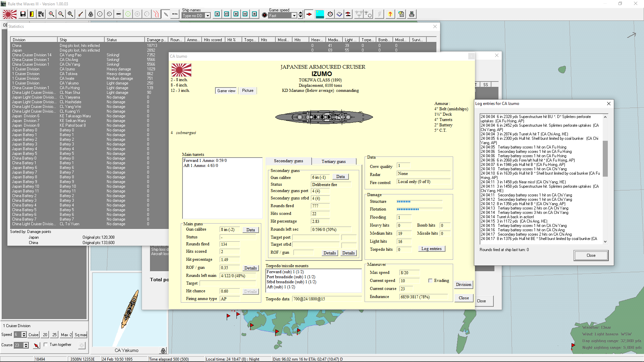Click the red cursor arrow course button
Viewport: 644px width, 362px height.
tap(37, 345)
